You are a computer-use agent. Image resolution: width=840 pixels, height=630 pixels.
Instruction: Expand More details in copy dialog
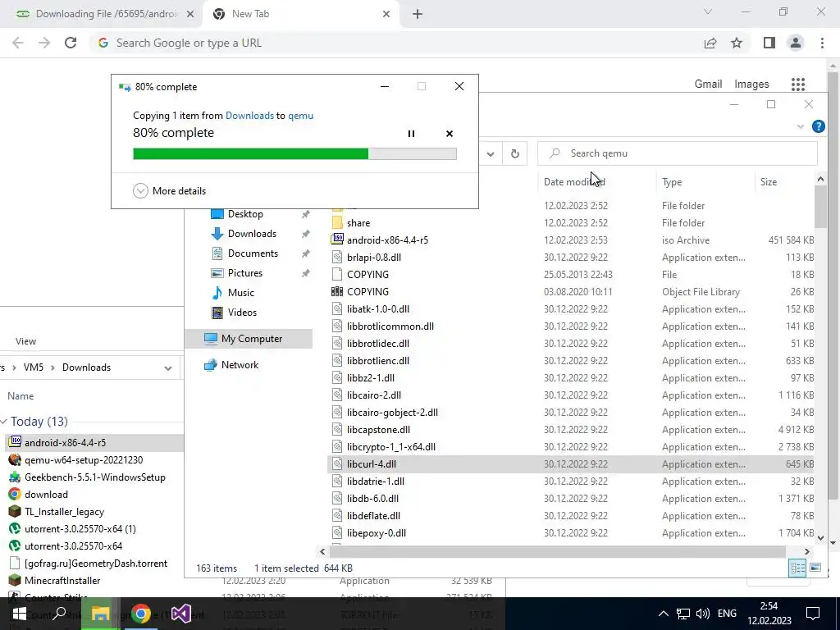(169, 190)
